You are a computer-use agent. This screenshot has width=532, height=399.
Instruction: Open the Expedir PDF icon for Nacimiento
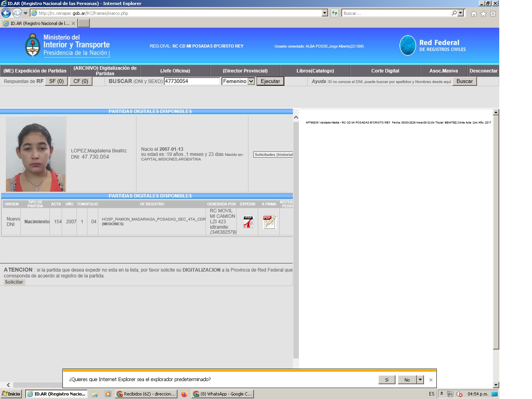[x=248, y=222]
